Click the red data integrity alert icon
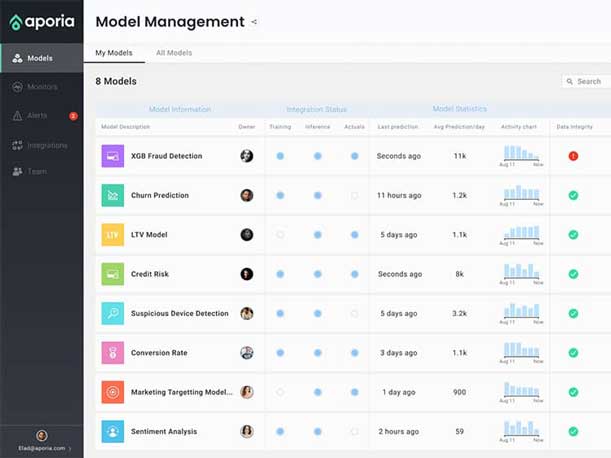 click(573, 156)
